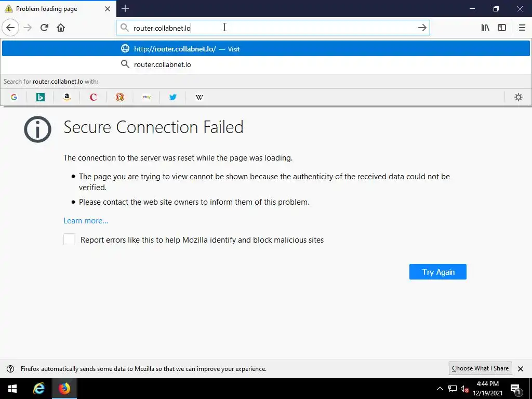Viewport: 532px width, 399px height.
Task: Open the Firefox hamburger menu
Action: (522, 28)
